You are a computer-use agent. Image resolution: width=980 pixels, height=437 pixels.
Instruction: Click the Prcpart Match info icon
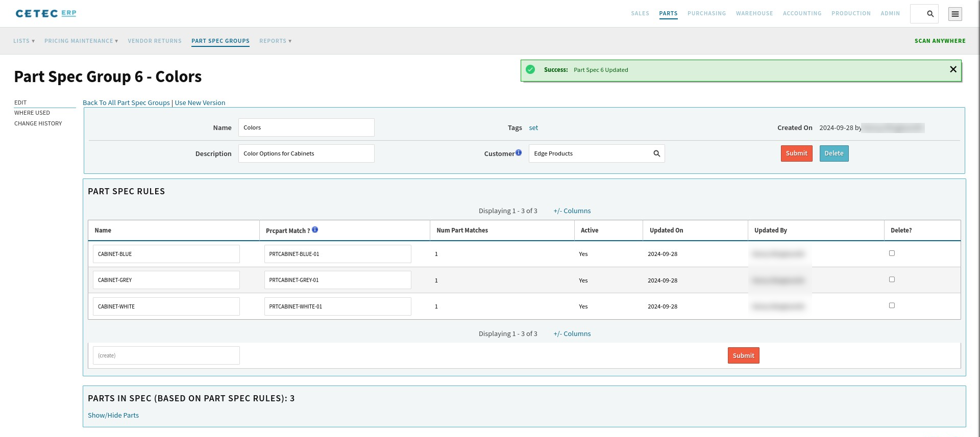pos(315,229)
